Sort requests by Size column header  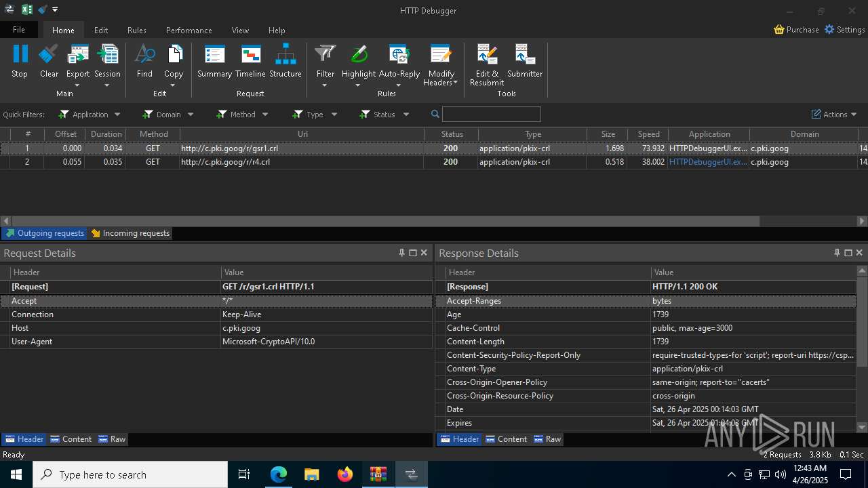pos(608,134)
